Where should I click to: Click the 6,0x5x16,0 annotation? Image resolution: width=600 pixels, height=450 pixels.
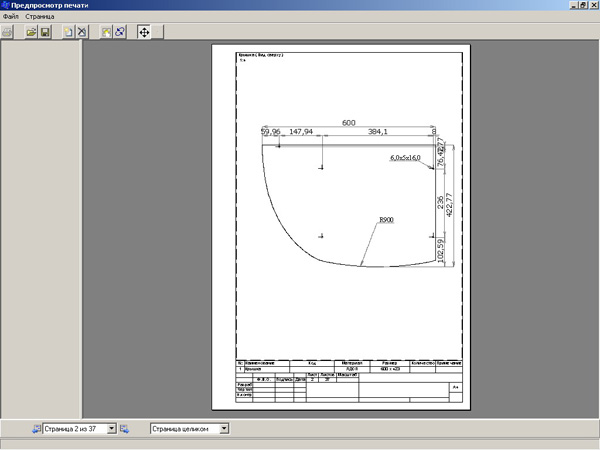tap(405, 158)
